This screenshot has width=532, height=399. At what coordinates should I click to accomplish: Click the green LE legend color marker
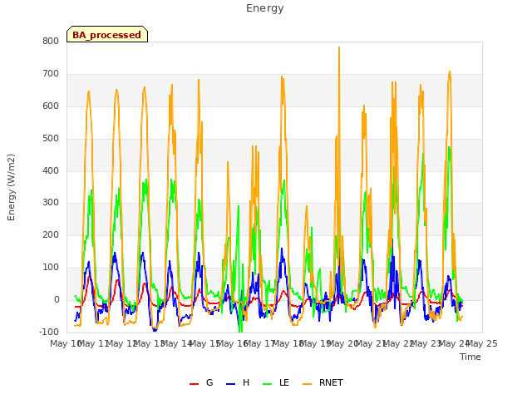[268, 384]
